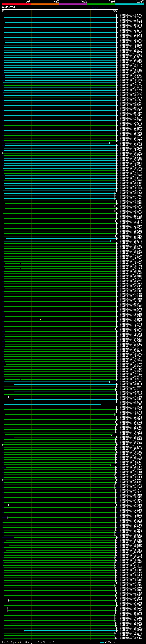
Task: Select the UniRef100_A7RMX8 label
Action: point(131,407)
